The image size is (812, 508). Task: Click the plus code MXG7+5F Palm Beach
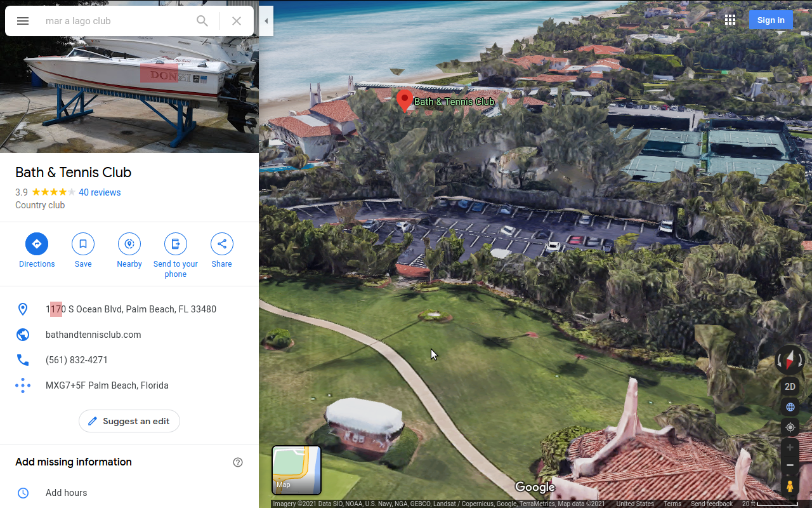[x=107, y=385]
